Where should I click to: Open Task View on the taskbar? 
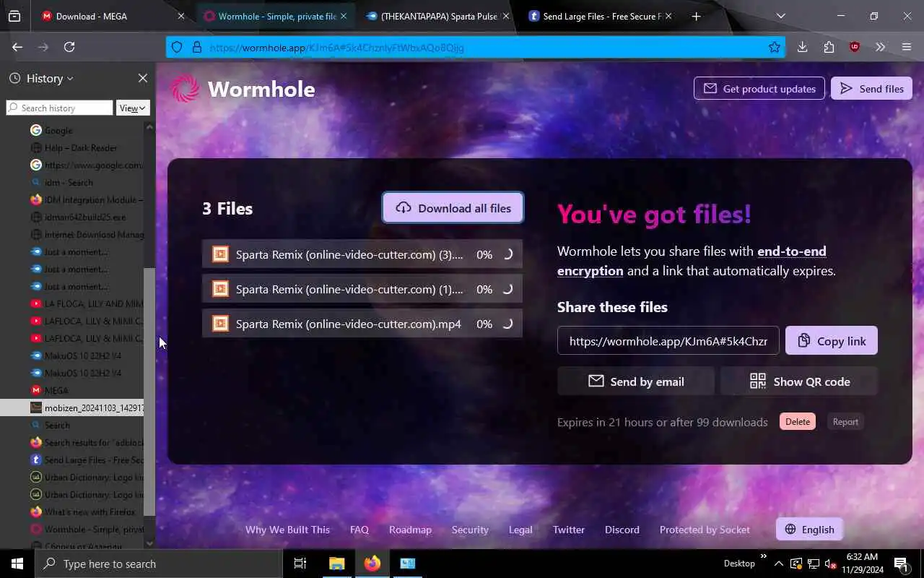(300, 564)
